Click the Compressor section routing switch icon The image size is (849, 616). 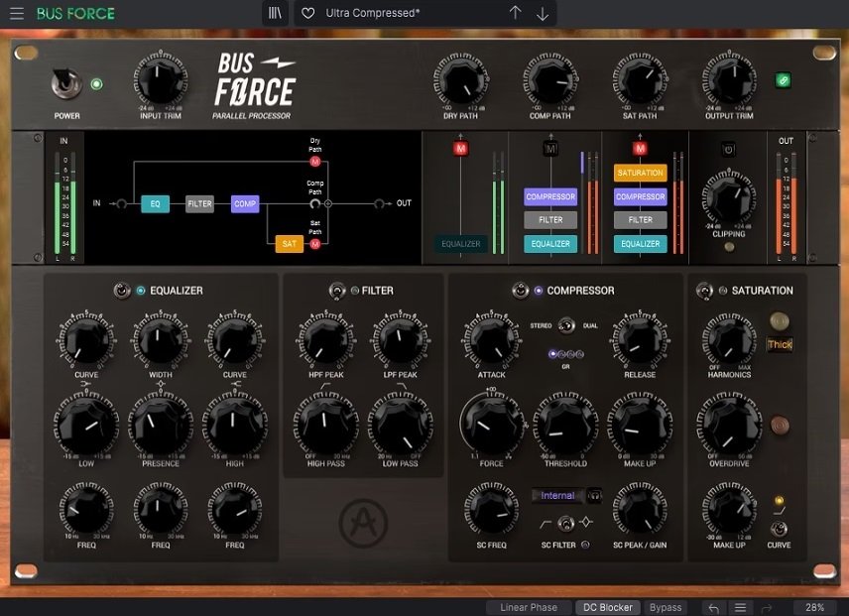pos(521,291)
